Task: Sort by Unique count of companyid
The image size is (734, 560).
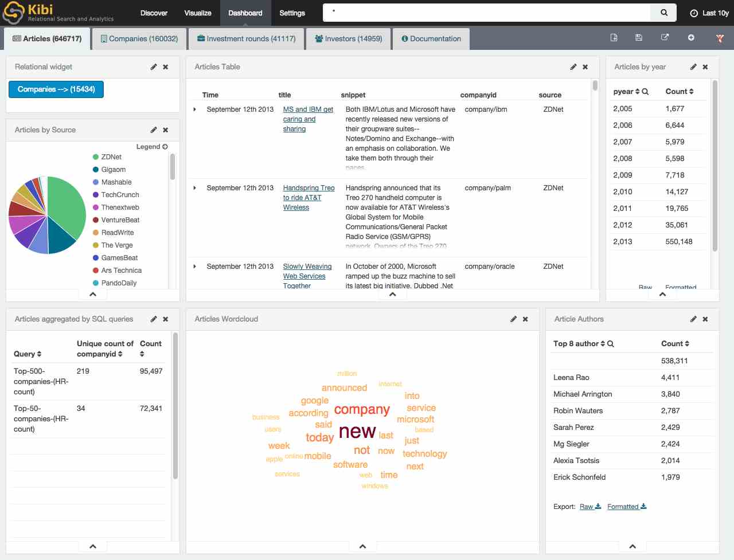Action: pos(120,354)
